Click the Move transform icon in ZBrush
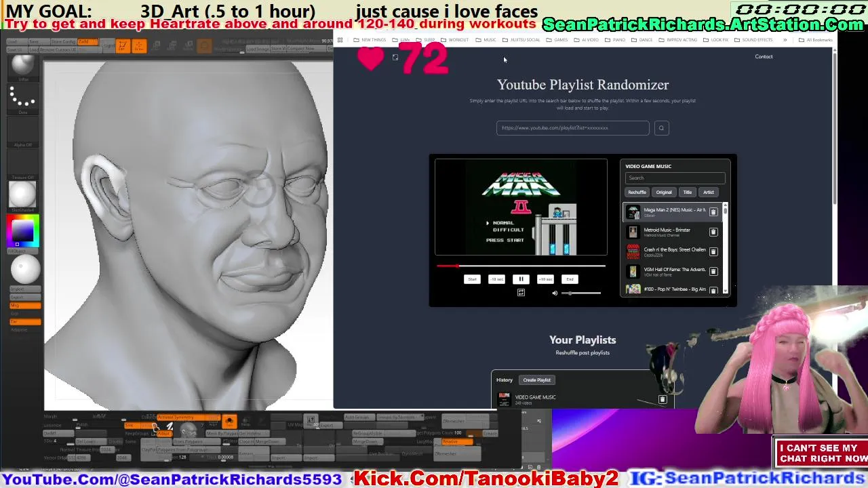868x488 pixels. (156, 46)
